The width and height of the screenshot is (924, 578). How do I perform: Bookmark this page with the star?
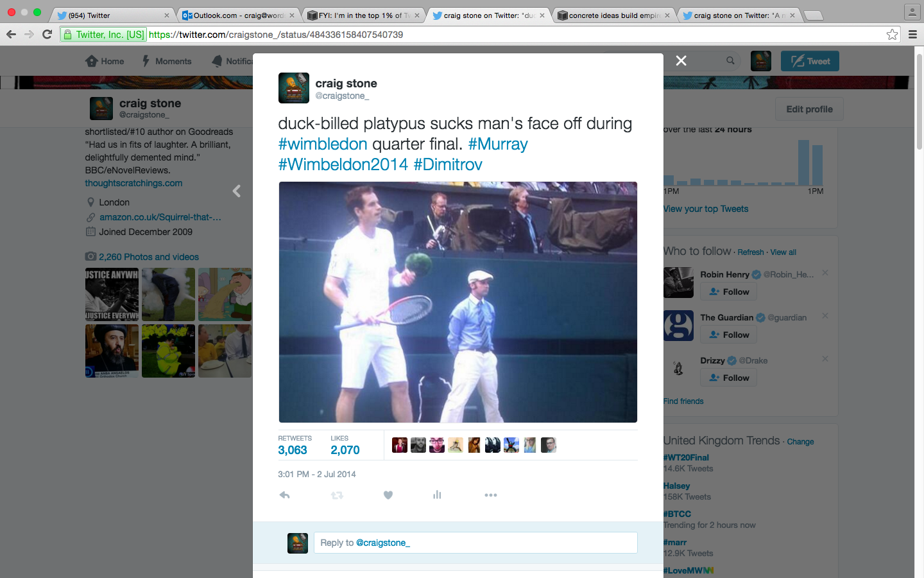pos(892,35)
